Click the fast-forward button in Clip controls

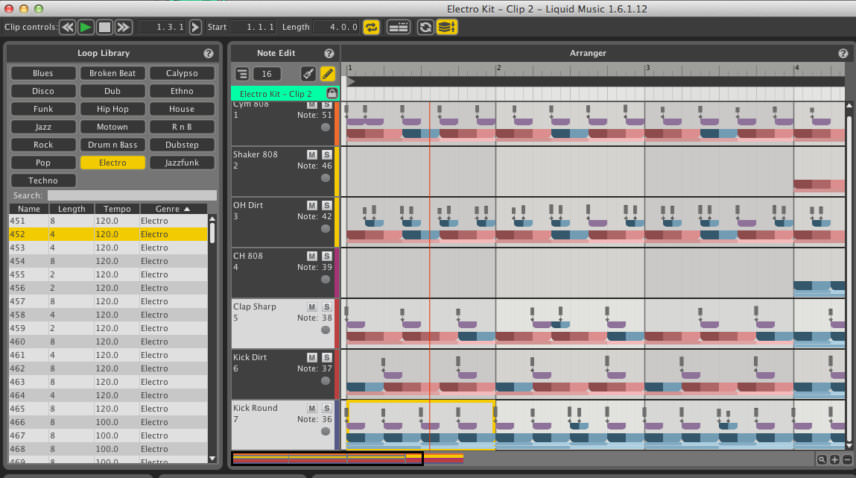(x=123, y=27)
